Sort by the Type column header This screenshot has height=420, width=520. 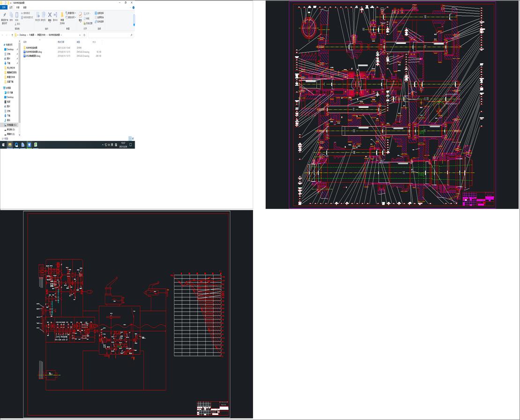click(78, 42)
